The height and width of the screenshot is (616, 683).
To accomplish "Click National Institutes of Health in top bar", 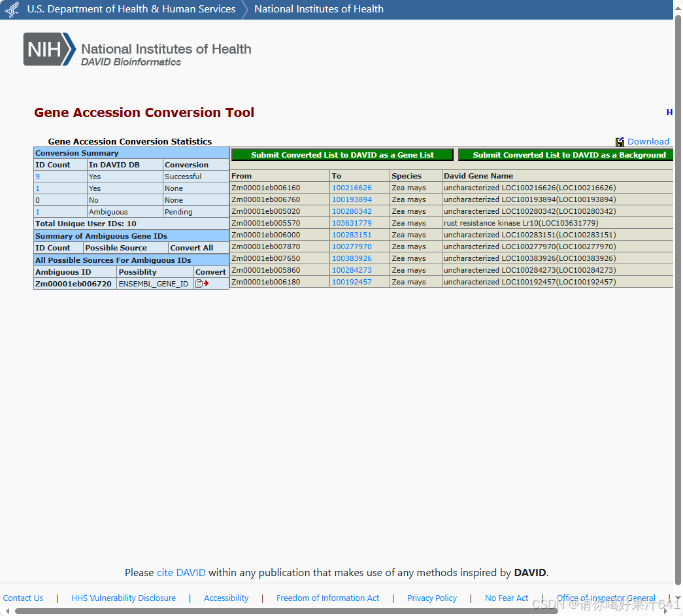I will coord(319,9).
